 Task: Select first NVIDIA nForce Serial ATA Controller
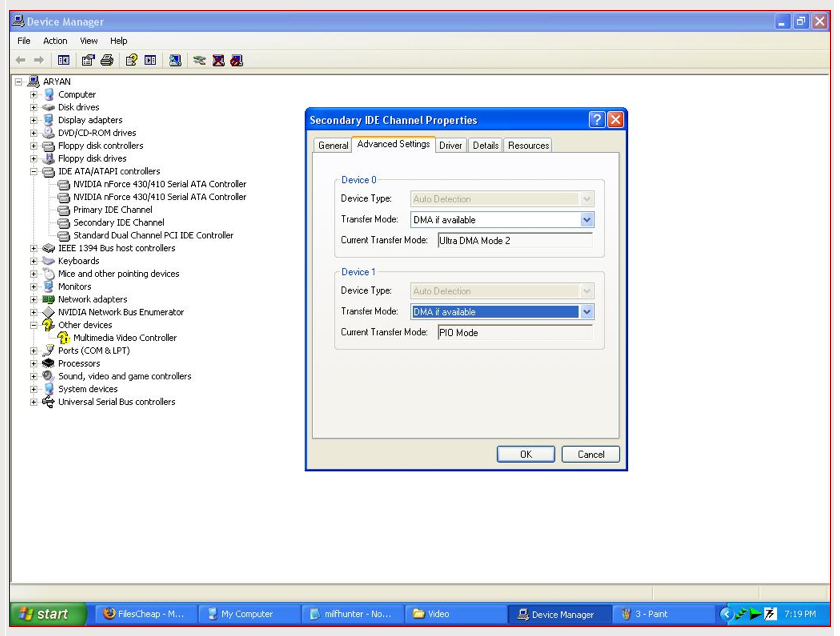(x=160, y=184)
